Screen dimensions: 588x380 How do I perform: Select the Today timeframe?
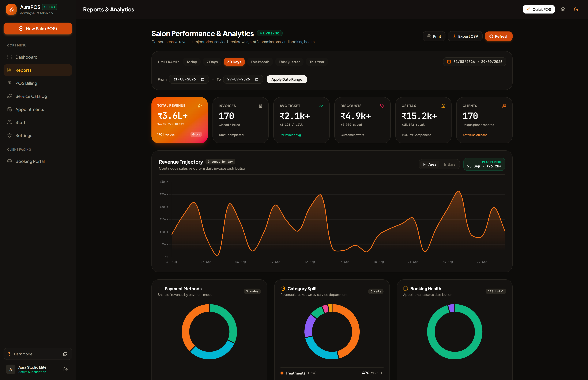[x=192, y=62]
